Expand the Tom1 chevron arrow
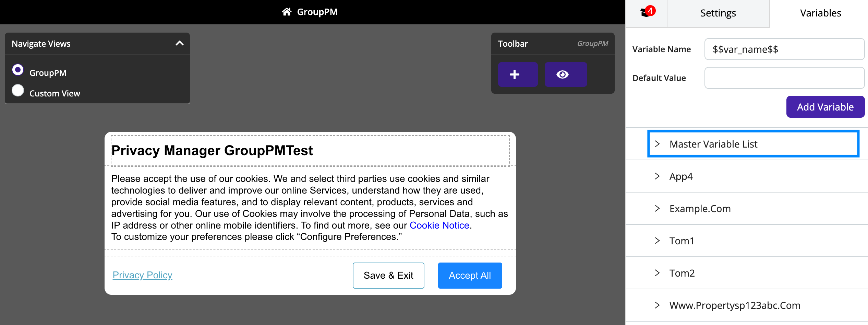 coord(657,241)
